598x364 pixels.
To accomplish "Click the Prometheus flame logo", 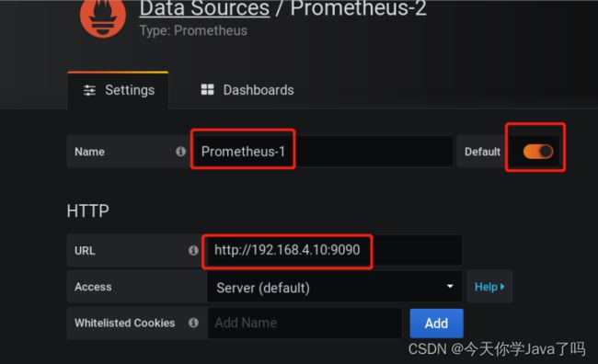I will 103,17.
